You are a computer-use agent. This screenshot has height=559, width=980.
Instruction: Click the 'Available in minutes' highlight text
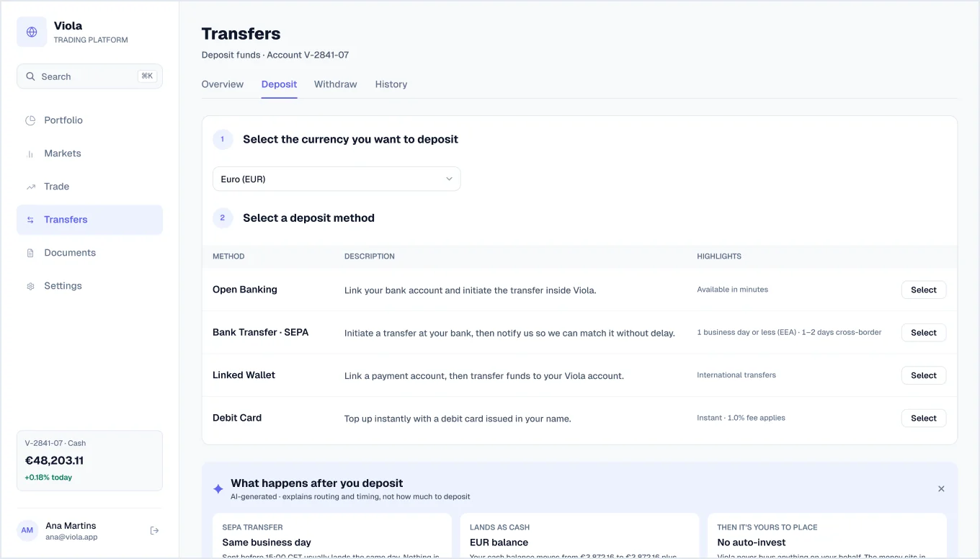click(732, 290)
